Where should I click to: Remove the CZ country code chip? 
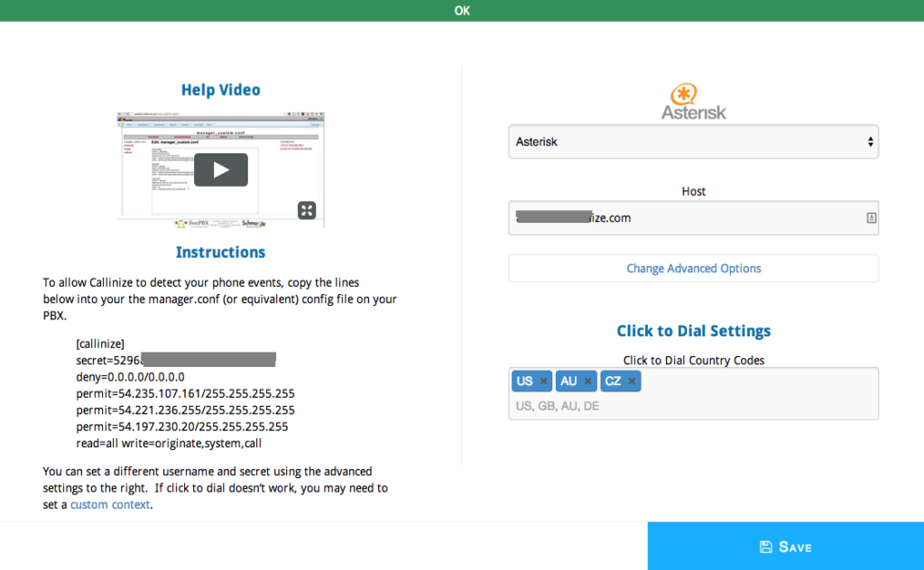tap(633, 381)
